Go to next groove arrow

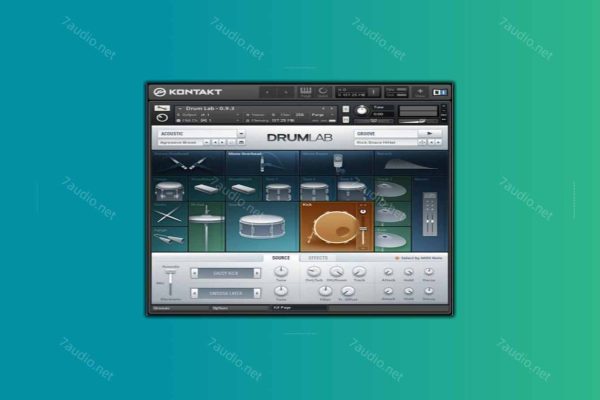(x=438, y=142)
